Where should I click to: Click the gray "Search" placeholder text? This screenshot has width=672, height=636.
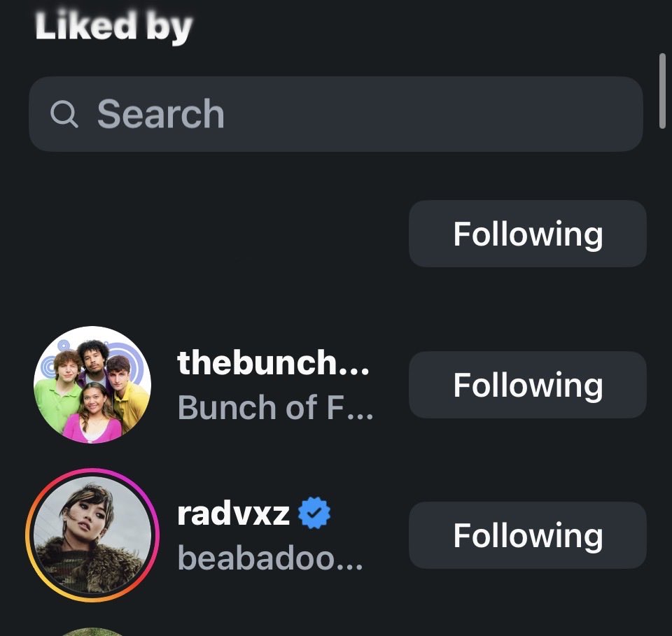[161, 114]
